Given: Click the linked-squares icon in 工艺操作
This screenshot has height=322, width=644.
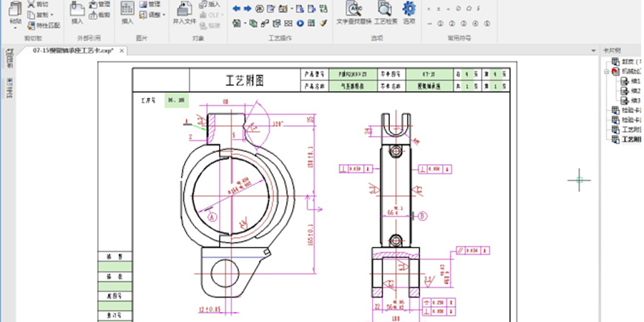Looking at the screenshot, I should (x=265, y=24).
